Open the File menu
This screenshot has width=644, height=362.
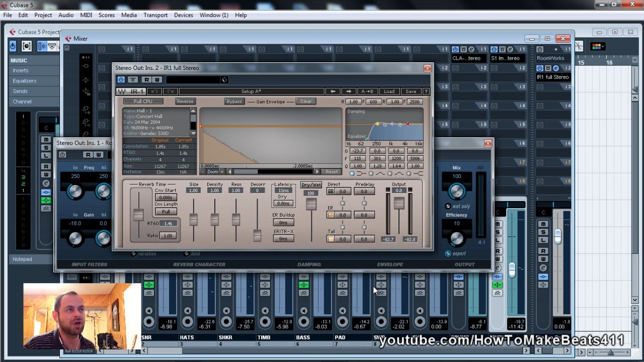[x=8, y=15]
